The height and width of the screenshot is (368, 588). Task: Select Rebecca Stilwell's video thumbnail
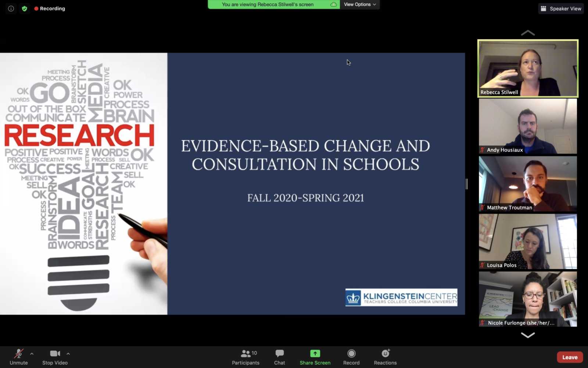tap(528, 68)
